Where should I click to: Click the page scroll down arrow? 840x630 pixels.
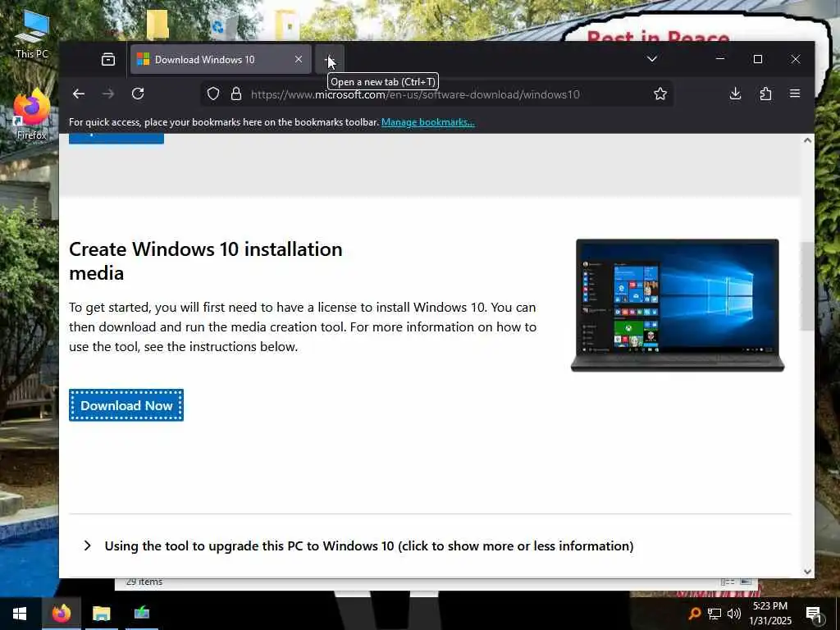807,571
